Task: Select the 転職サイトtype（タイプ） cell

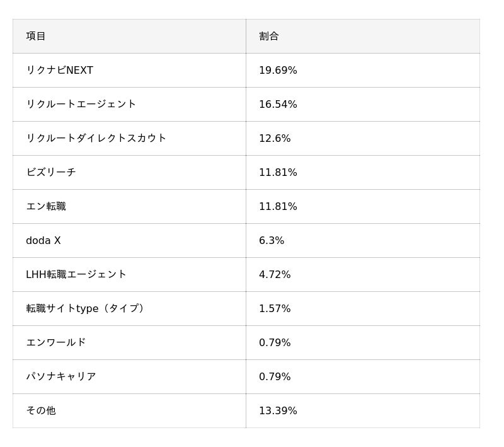Action: pyautogui.click(x=86, y=308)
